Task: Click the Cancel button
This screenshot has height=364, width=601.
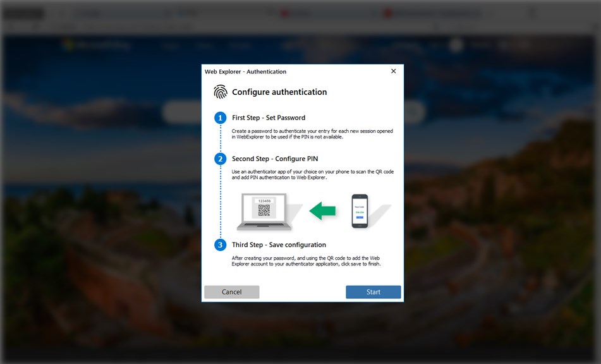Action: click(x=231, y=292)
